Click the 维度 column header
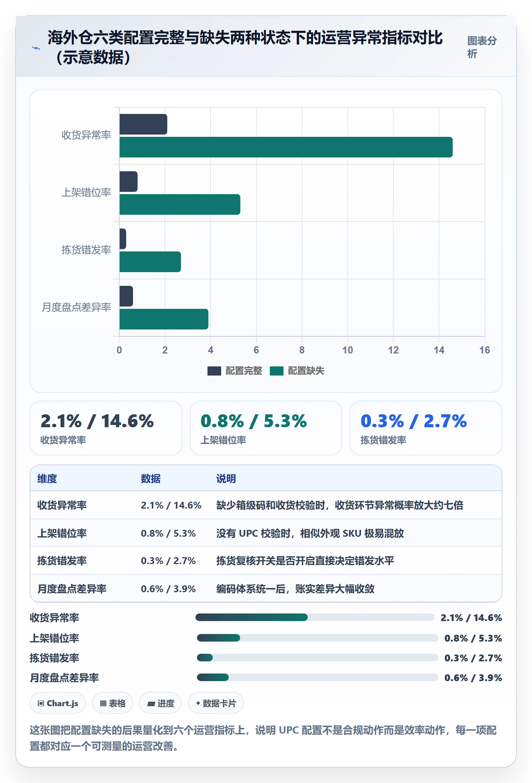 point(47,479)
